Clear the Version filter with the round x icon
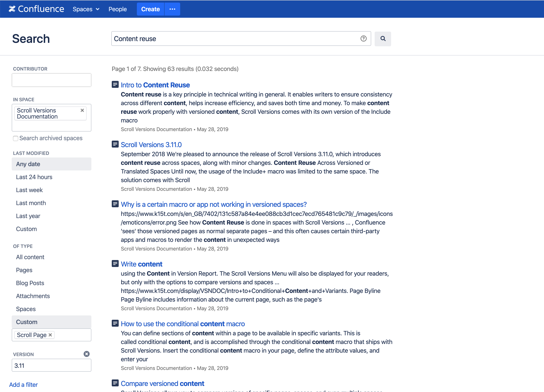 [x=87, y=354]
